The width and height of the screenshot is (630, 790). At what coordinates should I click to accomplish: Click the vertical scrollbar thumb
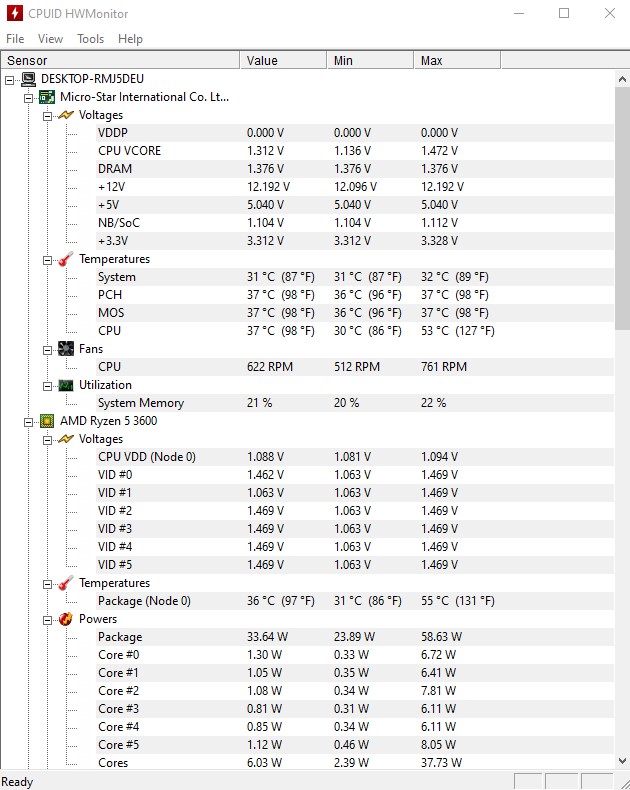point(622,209)
